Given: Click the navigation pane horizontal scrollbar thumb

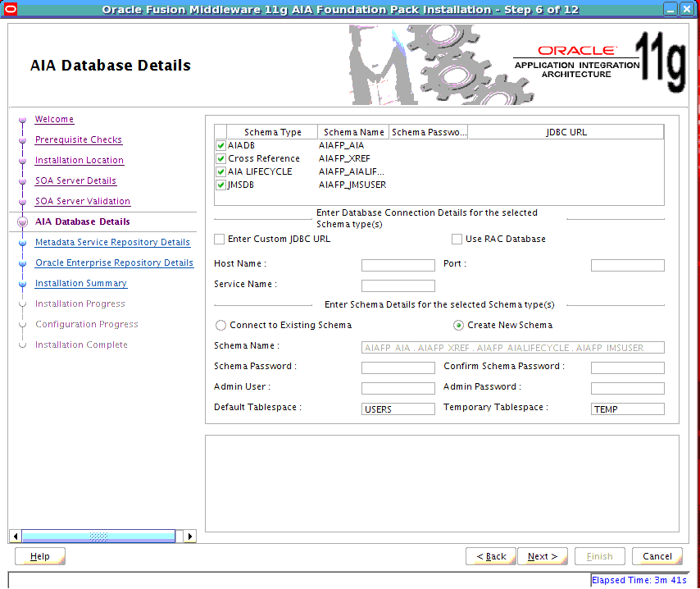Looking at the screenshot, I should (x=98, y=536).
